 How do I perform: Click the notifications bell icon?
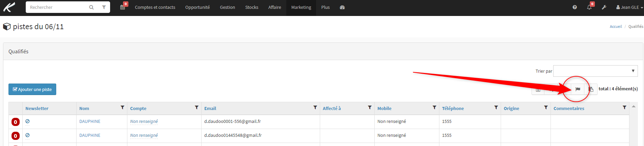pyautogui.click(x=589, y=7)
